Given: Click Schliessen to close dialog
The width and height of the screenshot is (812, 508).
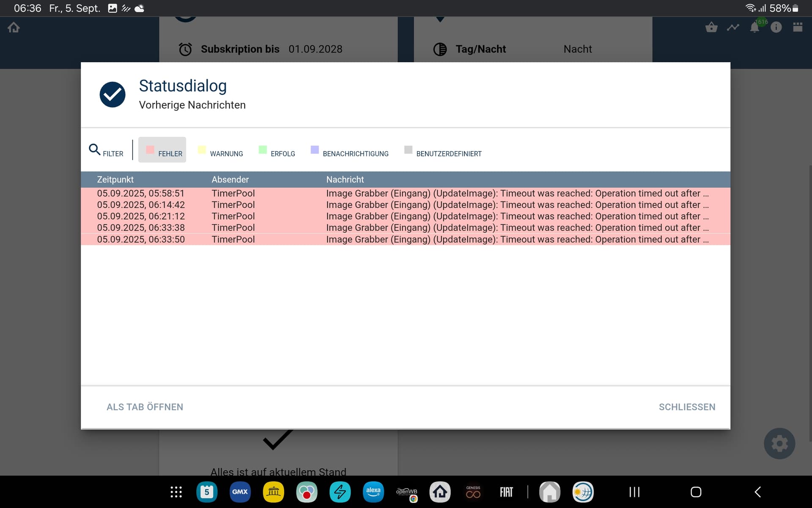Looking at the screenshot, I should point(687,407).
